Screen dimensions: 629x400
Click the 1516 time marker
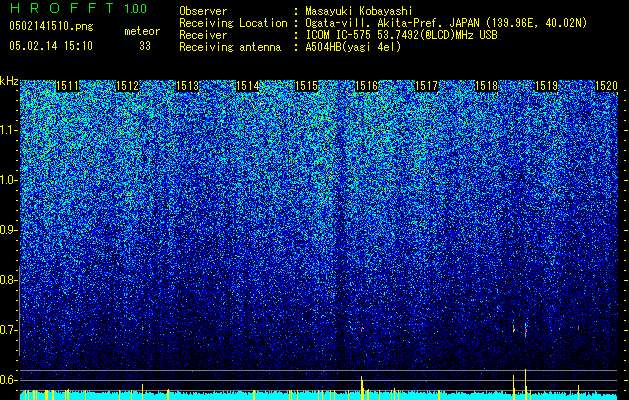click(x=367, y=86)
